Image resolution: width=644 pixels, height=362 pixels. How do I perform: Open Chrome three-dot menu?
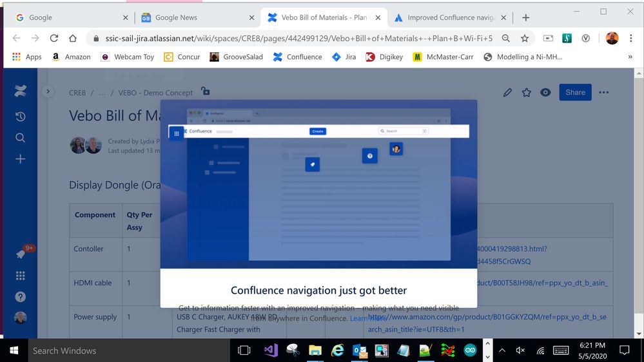[x=631, y=38]
